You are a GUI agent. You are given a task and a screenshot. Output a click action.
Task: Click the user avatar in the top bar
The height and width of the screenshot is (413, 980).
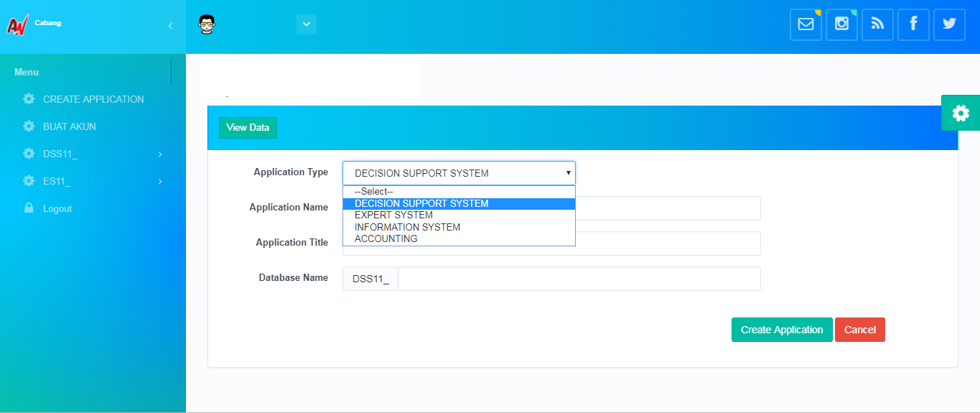click(207, 24)
